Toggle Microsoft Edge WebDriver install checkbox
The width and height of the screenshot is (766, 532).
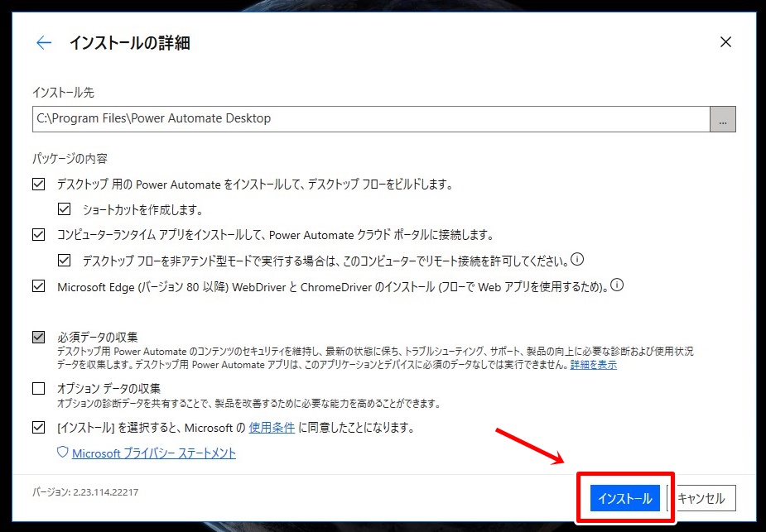tap(39, 286)
